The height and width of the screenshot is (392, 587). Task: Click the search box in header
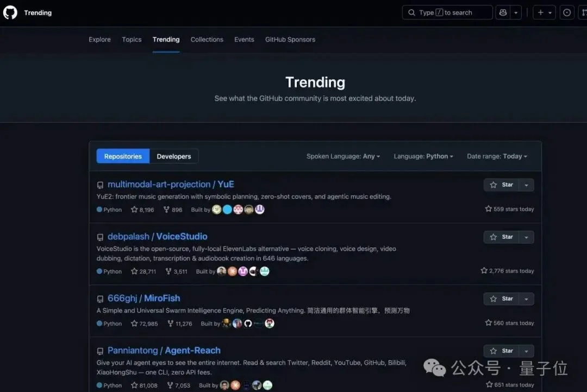(x=447, y=12)
